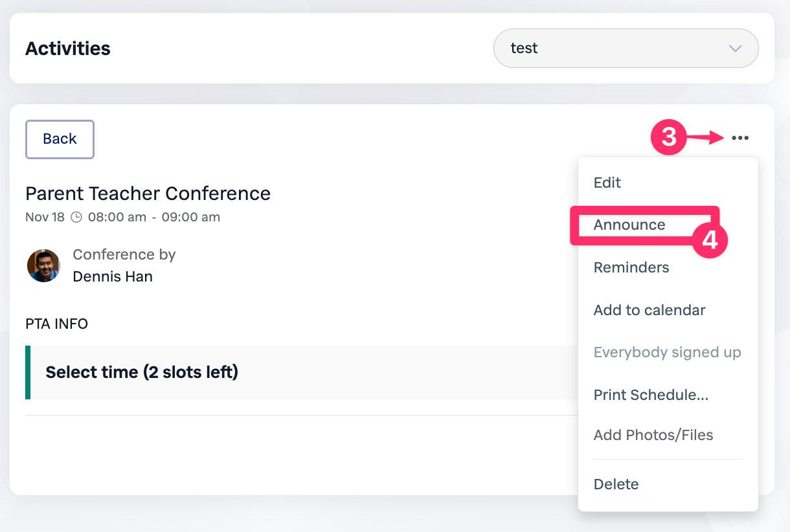Select the Add to calendar option

[649, 310]
